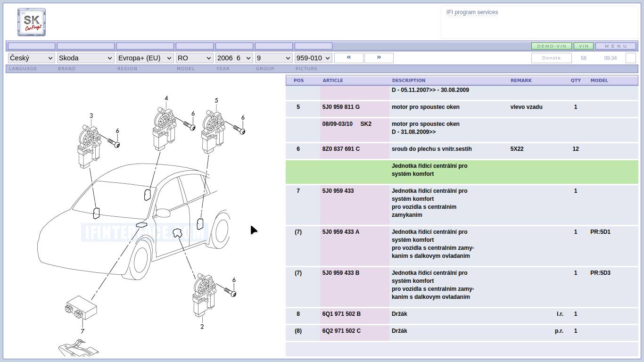Go to next picture with » button
The image size is (644, 362).
pos(379,58)
